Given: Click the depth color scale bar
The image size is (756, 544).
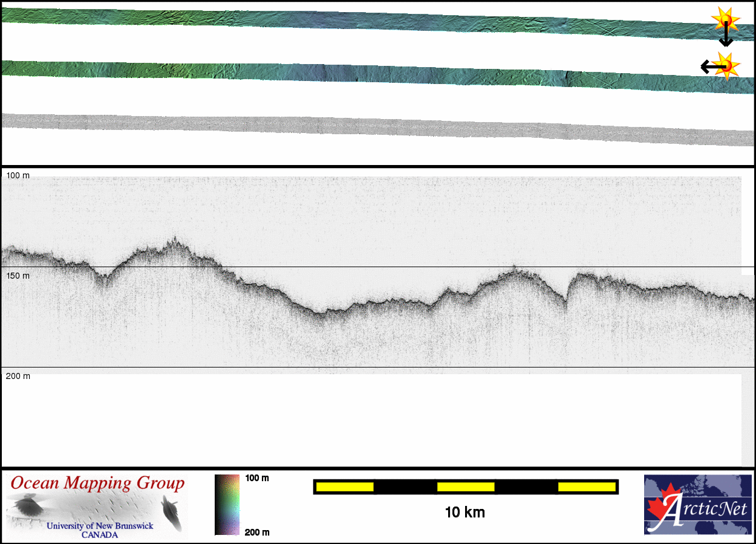Looking at the screenshot, I should 227,505.
